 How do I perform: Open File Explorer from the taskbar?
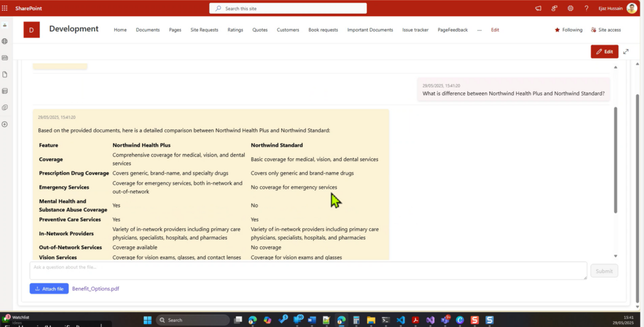(x=371, y=320)
